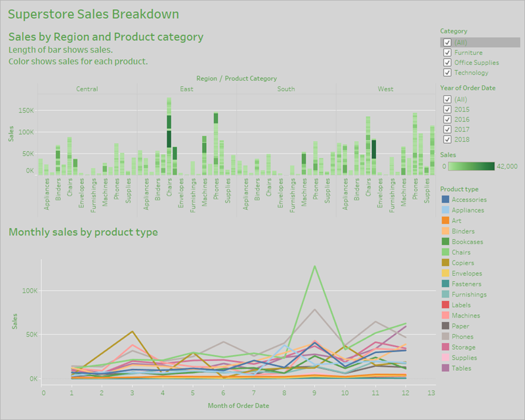Image resolution: width=525 pixels, height=420 pixels.
Task: Click the East Phones bar
Action: [216, 144]
